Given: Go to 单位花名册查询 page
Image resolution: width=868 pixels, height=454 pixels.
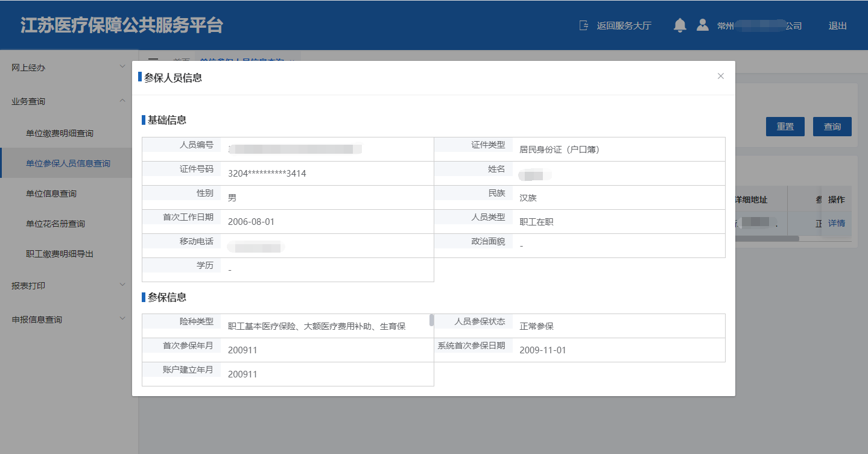Looking at the screenshot, I should [x=55, y=224].
